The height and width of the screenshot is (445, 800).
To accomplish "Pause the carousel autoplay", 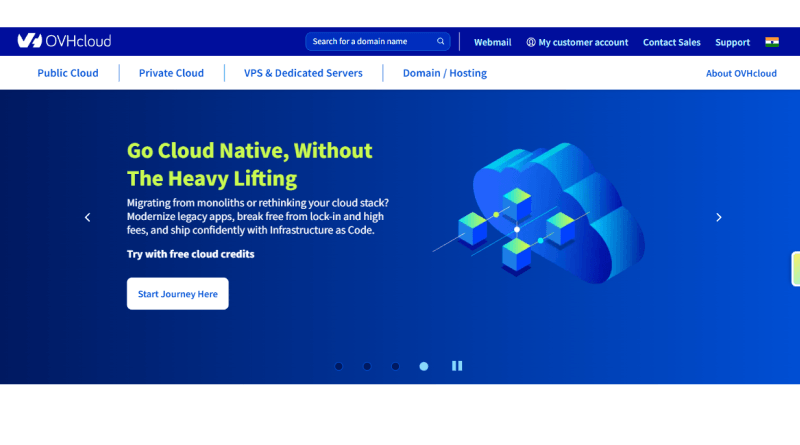I will 457,366.
